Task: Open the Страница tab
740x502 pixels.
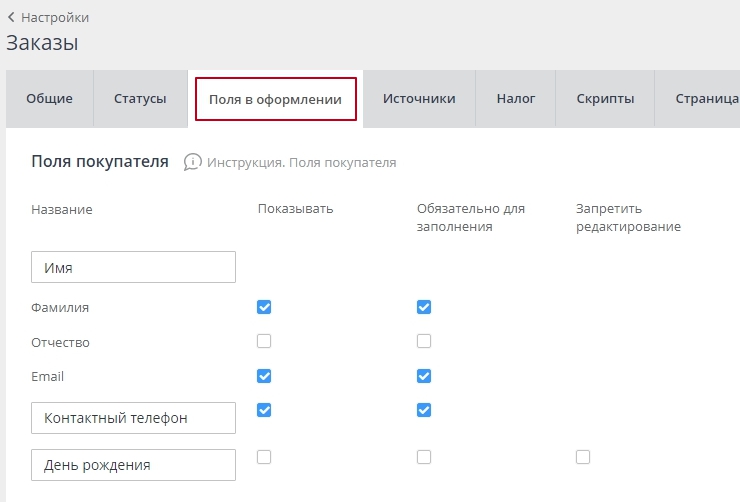Action: [x=706, y=99]
